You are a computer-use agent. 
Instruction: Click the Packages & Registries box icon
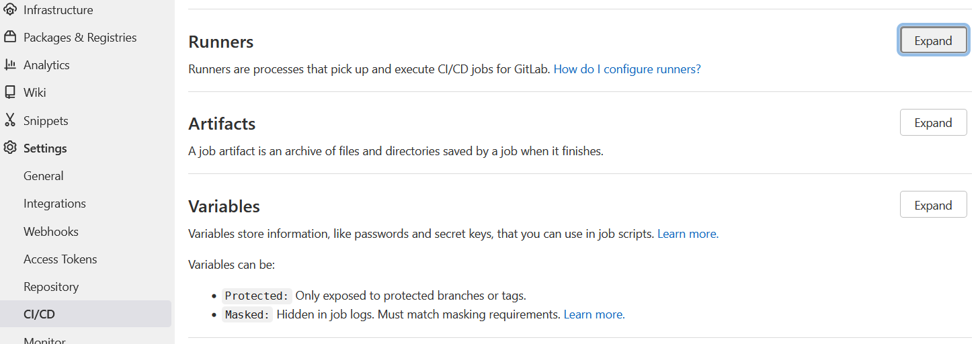coord(10,38)
